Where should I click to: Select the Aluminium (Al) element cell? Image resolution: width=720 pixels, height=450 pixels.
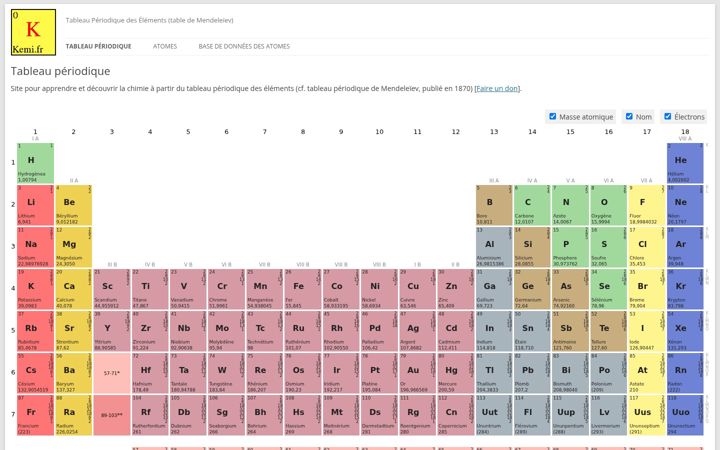coord(494,247)
